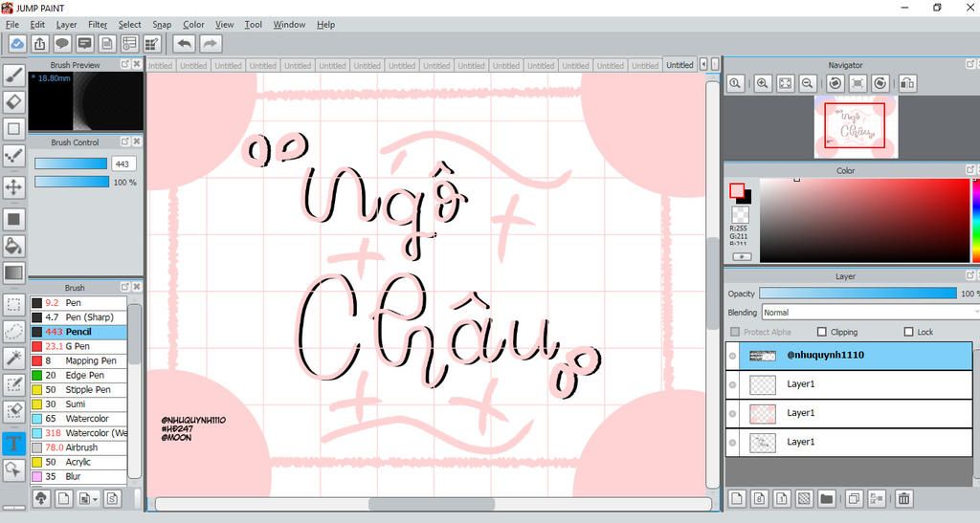This screenshot has width=980, height=523.
Task: Undock the Brush Preview panel
Action: [125, 64]
